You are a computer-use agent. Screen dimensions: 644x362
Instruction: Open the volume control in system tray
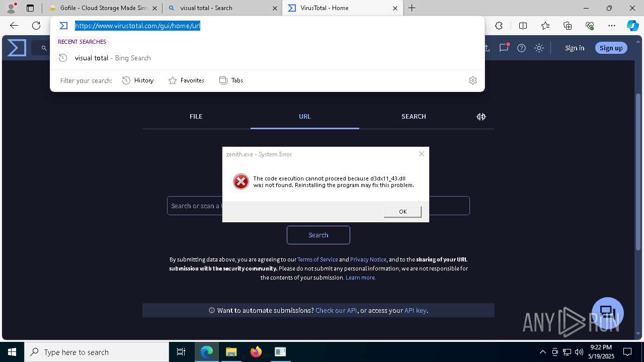click(x=579, y=352)
